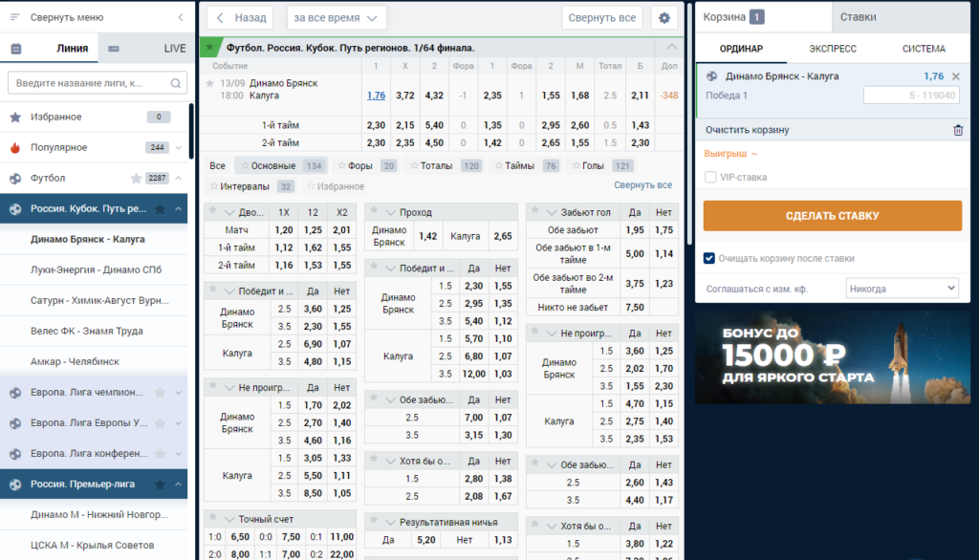Switch to the Линия tab
Image resolution: width=979 pixels, height=560 pixels.
click(73, 48)
